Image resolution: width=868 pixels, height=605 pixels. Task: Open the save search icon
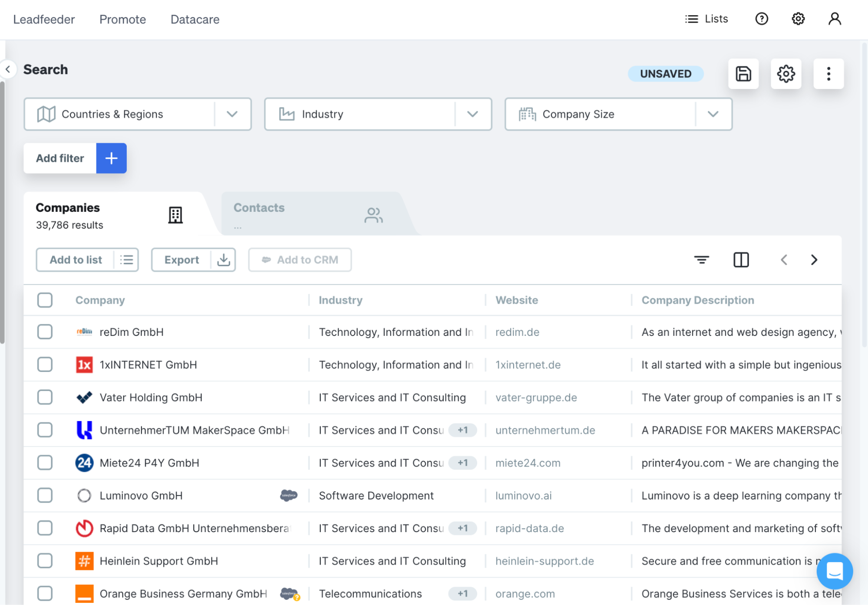(743, 74)
